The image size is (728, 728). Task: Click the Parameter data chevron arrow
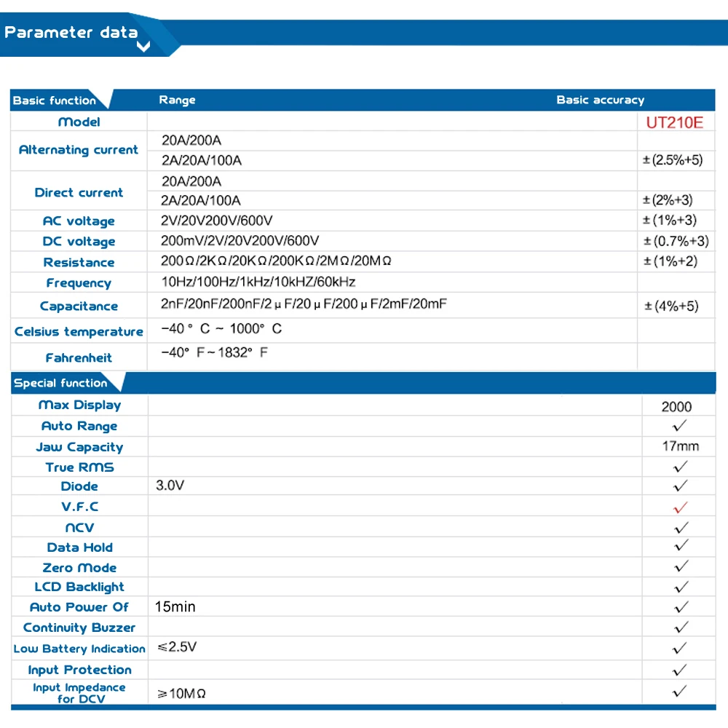pyautogui.click(x=143, y=47)
